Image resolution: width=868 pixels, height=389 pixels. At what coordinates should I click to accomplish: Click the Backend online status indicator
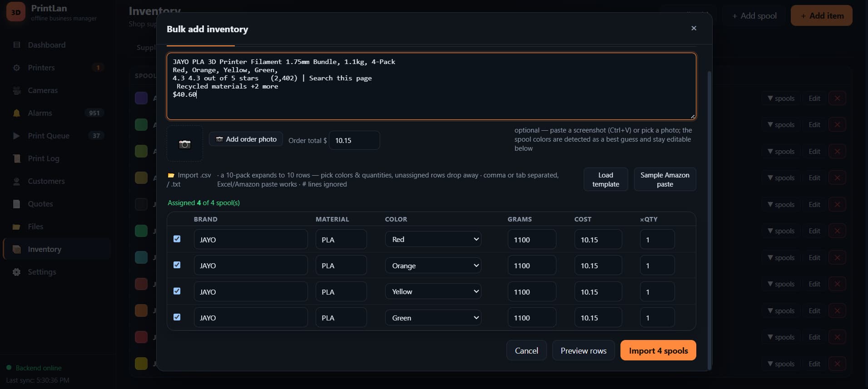(34, 368)
